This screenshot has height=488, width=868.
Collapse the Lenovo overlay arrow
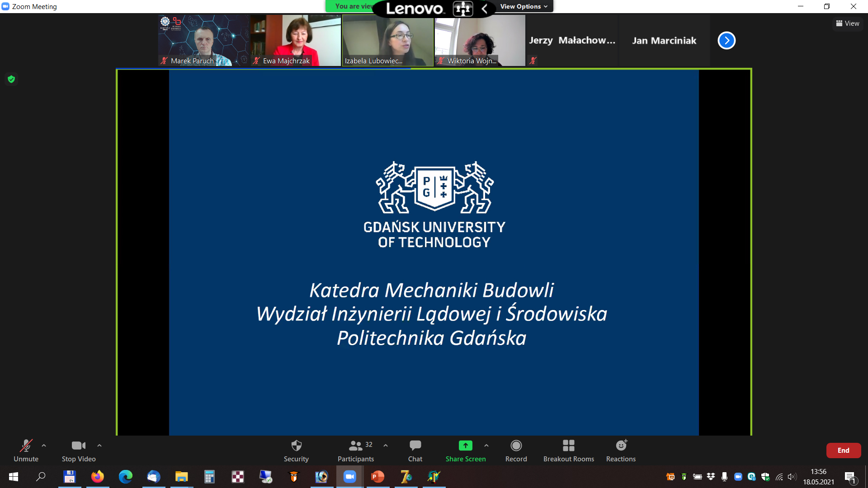click(484, 9)
